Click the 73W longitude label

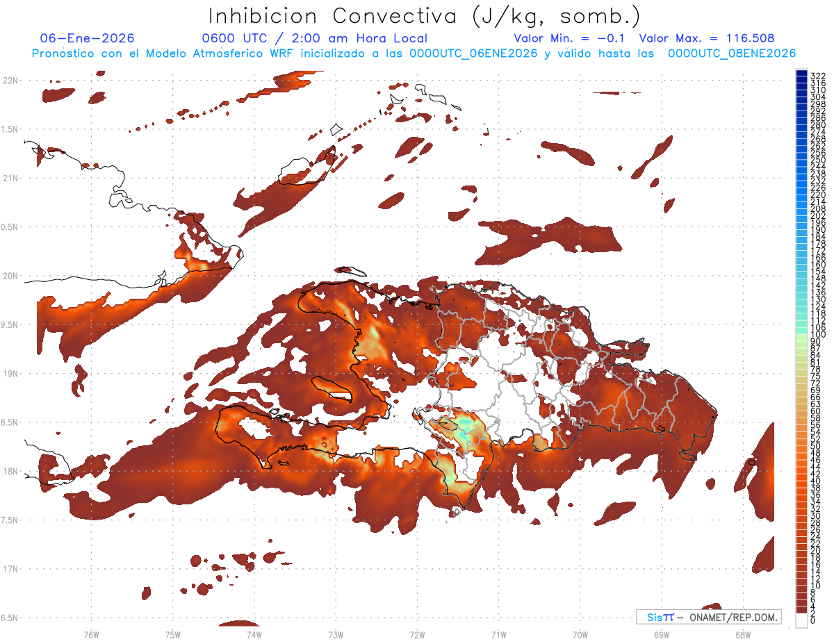pyautogui.click(x=336, y=634)
